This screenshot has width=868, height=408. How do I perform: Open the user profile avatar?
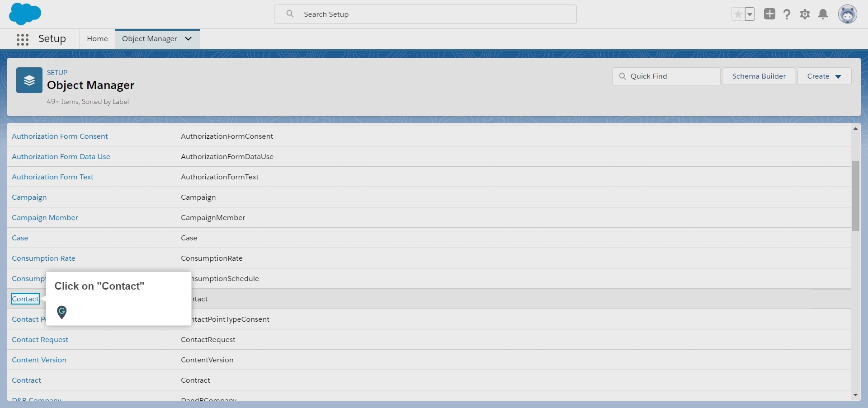click(847, 14)
